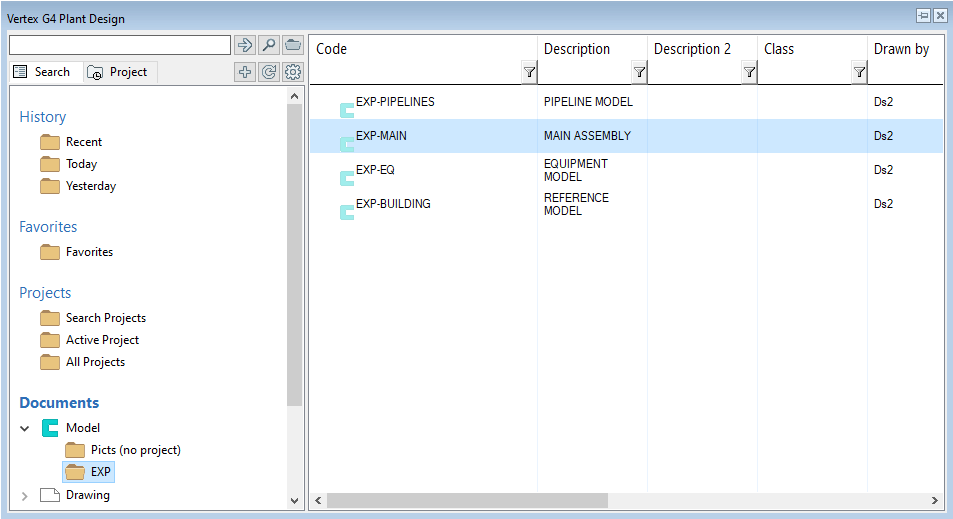Click the refresh icon
This screenshot has height=519, width=953.
[x=269, y=72]
